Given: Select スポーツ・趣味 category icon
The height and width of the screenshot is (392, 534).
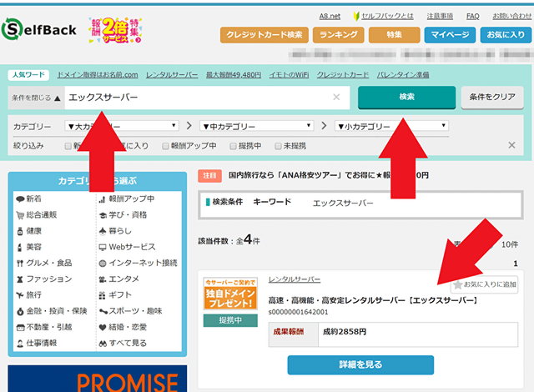Looking at the screenshot, I should tap(103, 311).
